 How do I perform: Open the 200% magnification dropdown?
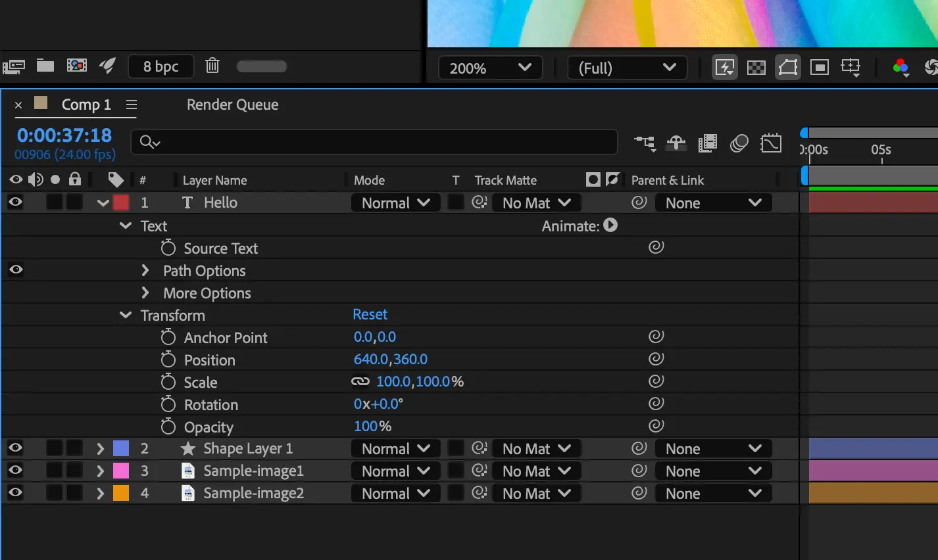coord(490,68)
